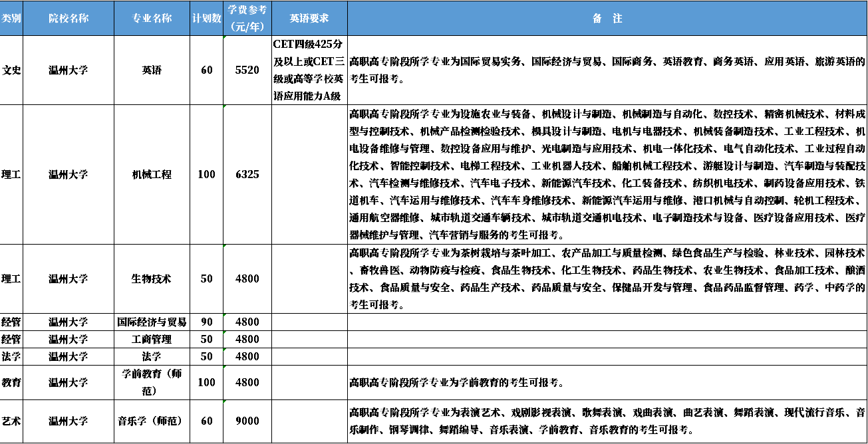Click tuition 4800 in the 国际经济与贸易 row
The height and width of the screenshot is (444, 868).
click(x=247, y=322)
